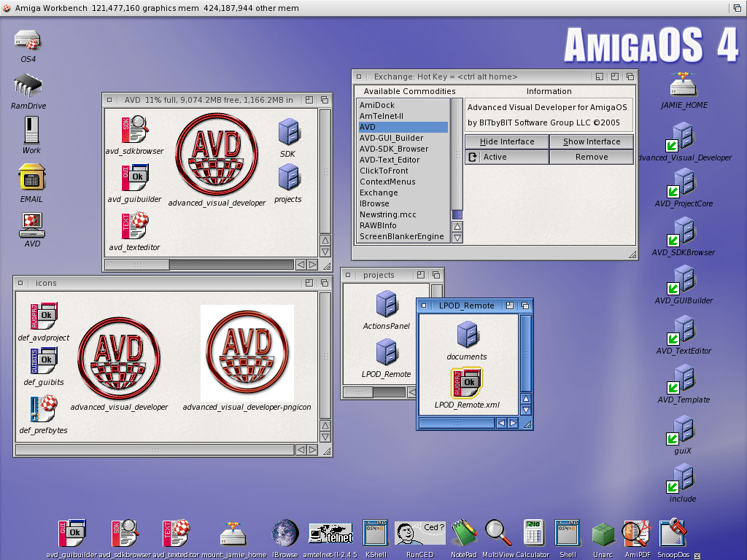Launch Unarc from the dock
This screenshot has height=560, width=747.
[x=603, y=534]
